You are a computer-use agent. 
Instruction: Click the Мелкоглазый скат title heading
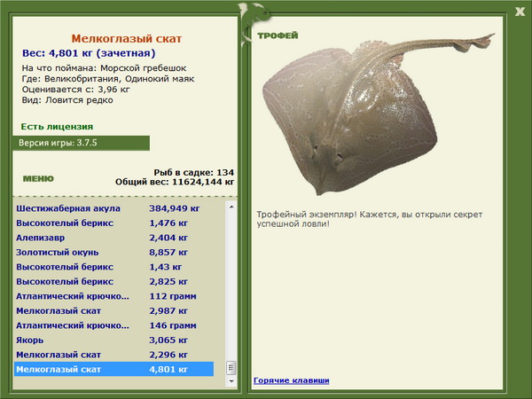click(x=127, y=39)
